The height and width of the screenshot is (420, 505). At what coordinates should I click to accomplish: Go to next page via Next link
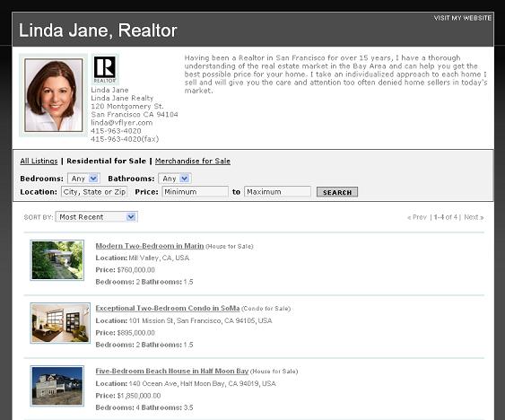click(474, 217)
